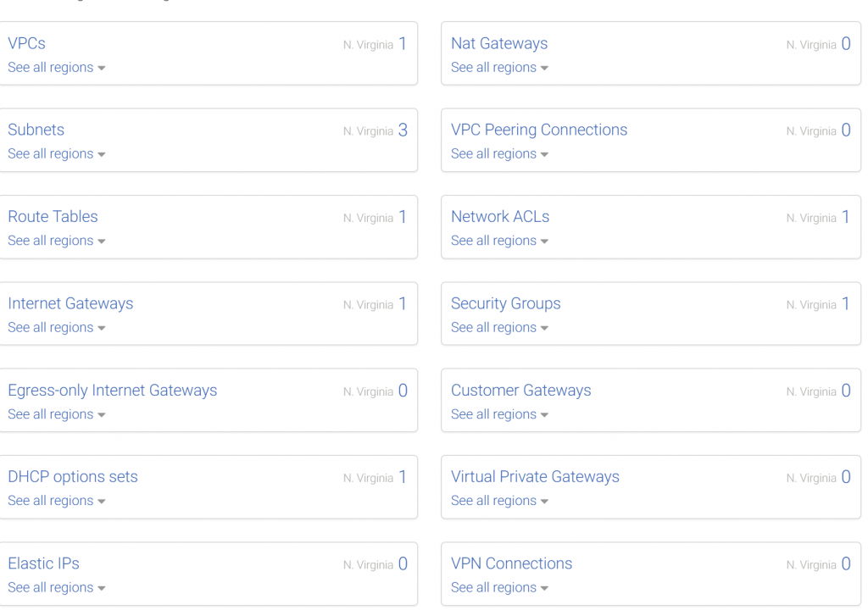Open VPC Peering Connections link
Screen dimensions: 868x616
[x=539, y=130]
